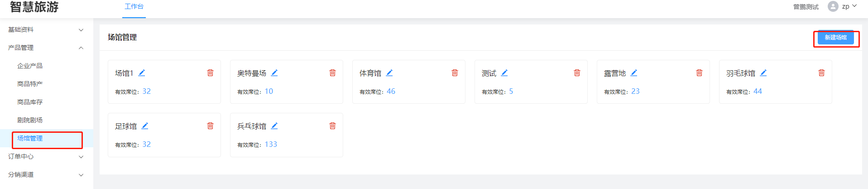Edit the 露营地 venue
Screen dimensions: 868x189
tap(634, 73)
